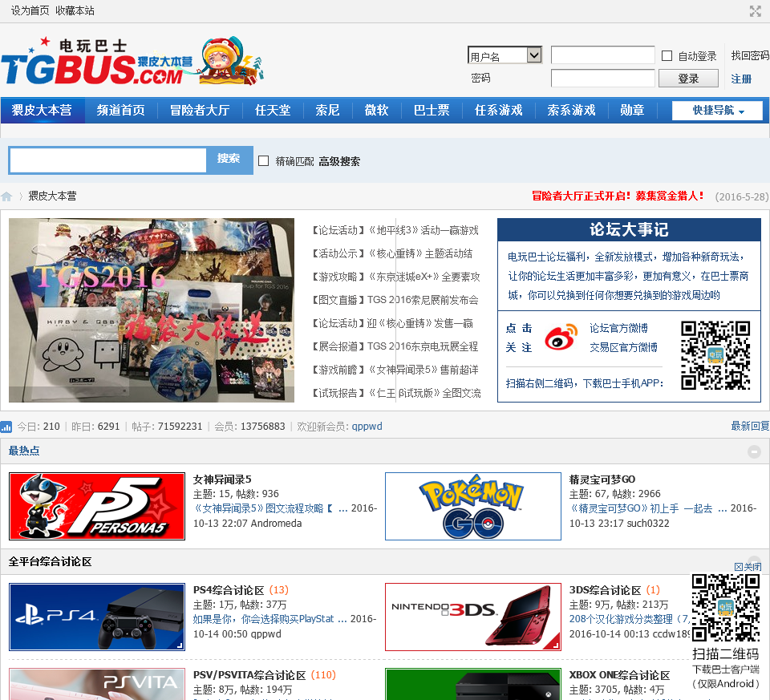Click the floating QR code above 扫描二维码
This screenshot has height=700, width=770.
[x=726, y=608]
